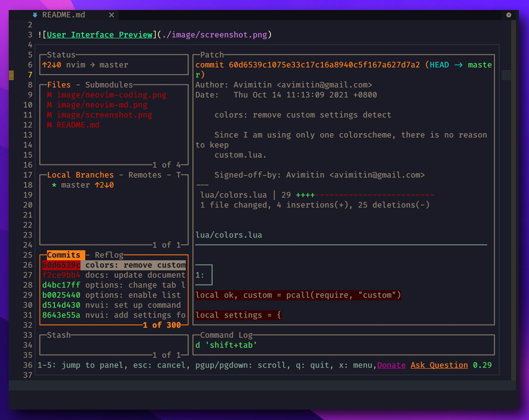Open the 'User Interface Preview' link text
This screenshot has width=529, height=420.
[x=100, y=35]
